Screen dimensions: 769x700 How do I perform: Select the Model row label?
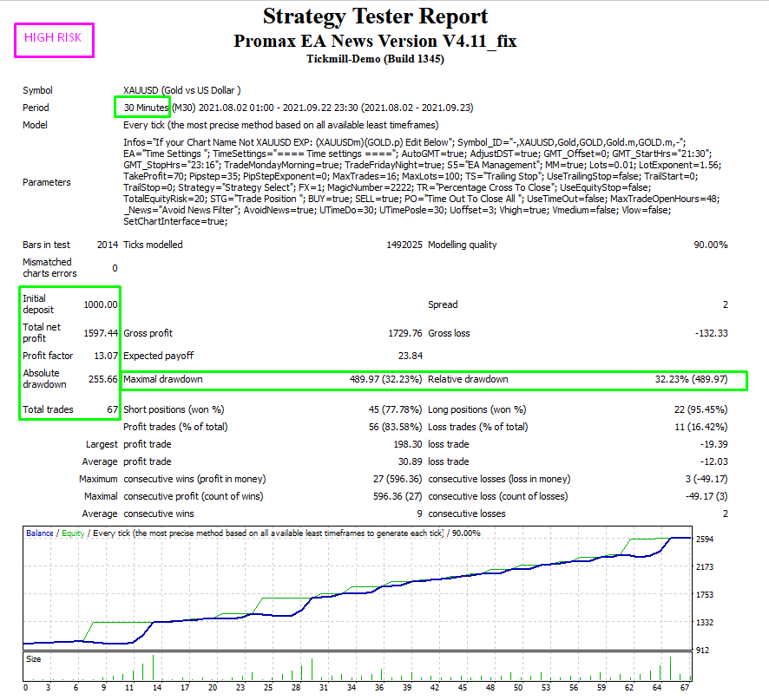point(35,125)
